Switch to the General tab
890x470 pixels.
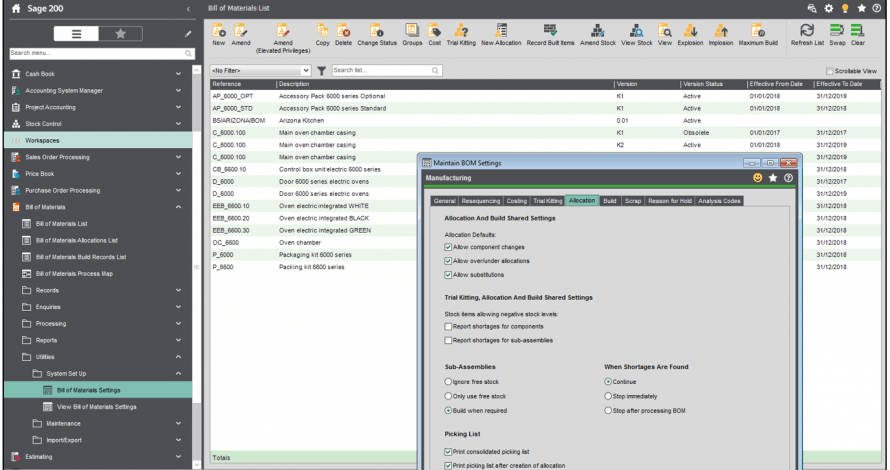click(x=444, y=201)
